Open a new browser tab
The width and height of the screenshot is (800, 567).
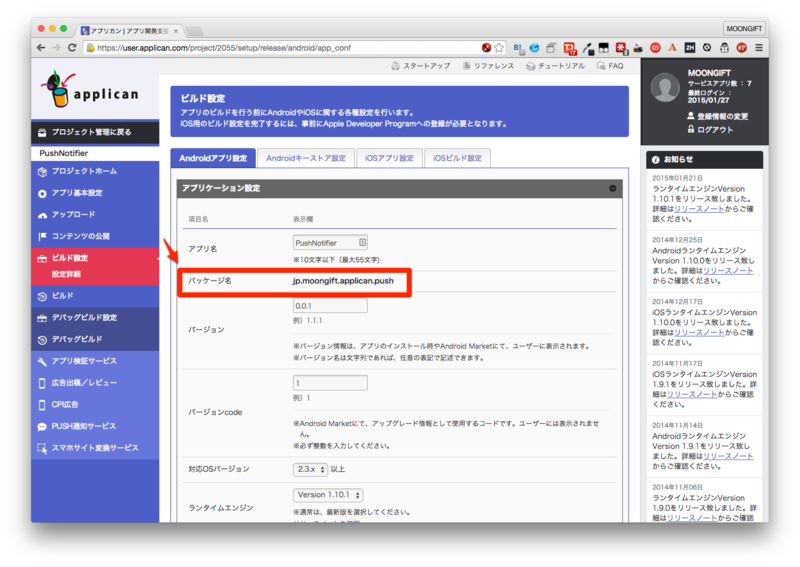(194, 31)
